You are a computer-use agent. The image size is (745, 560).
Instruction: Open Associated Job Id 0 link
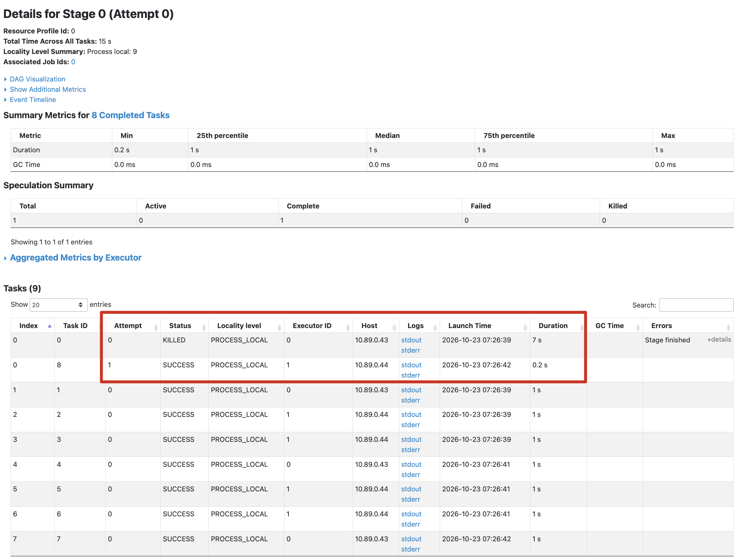pos(73,62)
